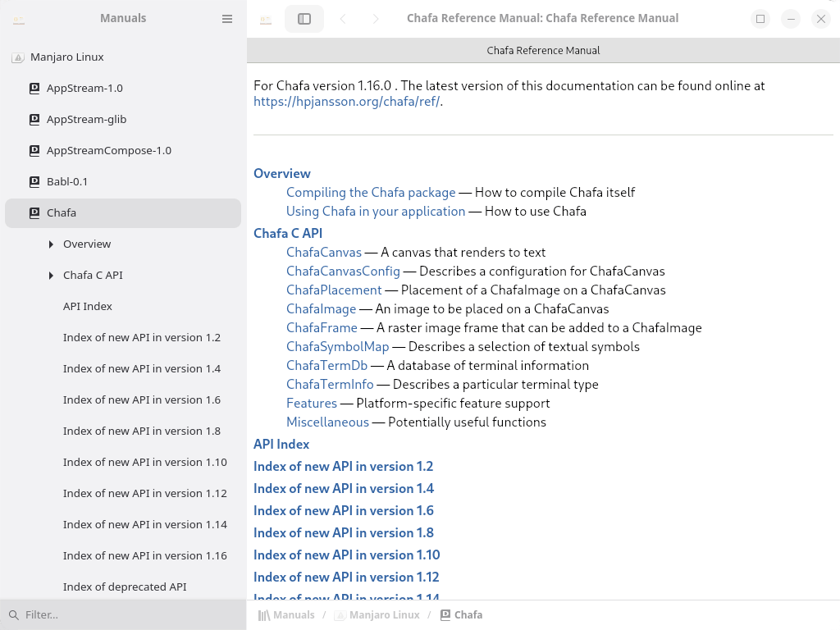This screenshot has width=840, height=630.
Task: Click the Chafa book icon in breadcrumb
Action: click(445, 615)
